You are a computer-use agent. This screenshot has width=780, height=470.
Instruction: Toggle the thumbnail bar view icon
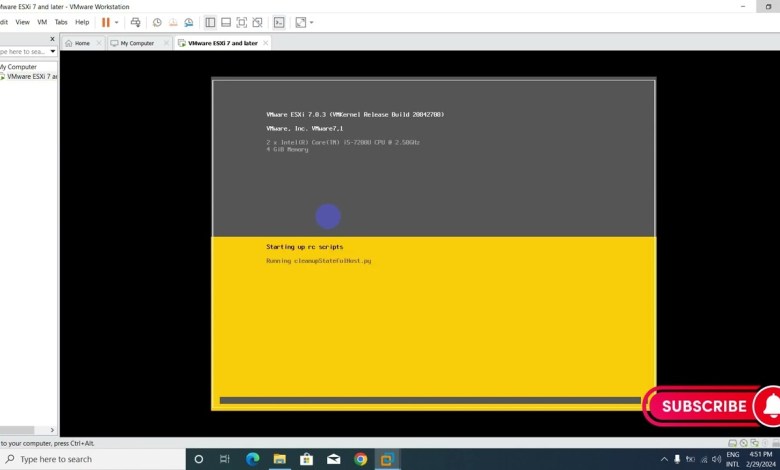tap(226, 22)
